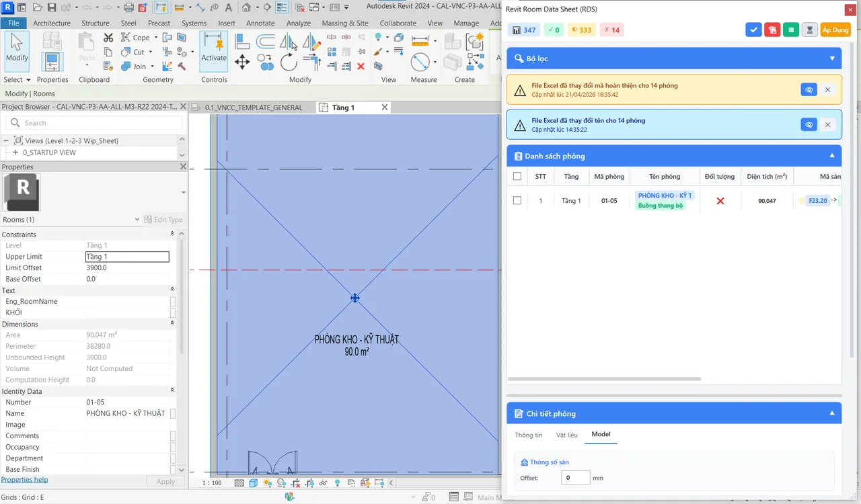Click the Open folder icon in the quick access toolbar
This screenshot has height=504, width=861.
[37, 8]
